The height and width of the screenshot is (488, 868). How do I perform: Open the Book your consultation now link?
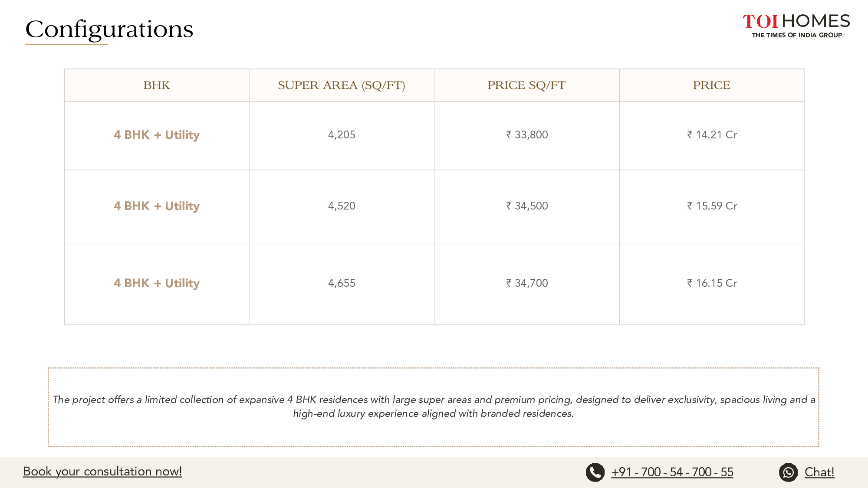[x=102, y=471]
